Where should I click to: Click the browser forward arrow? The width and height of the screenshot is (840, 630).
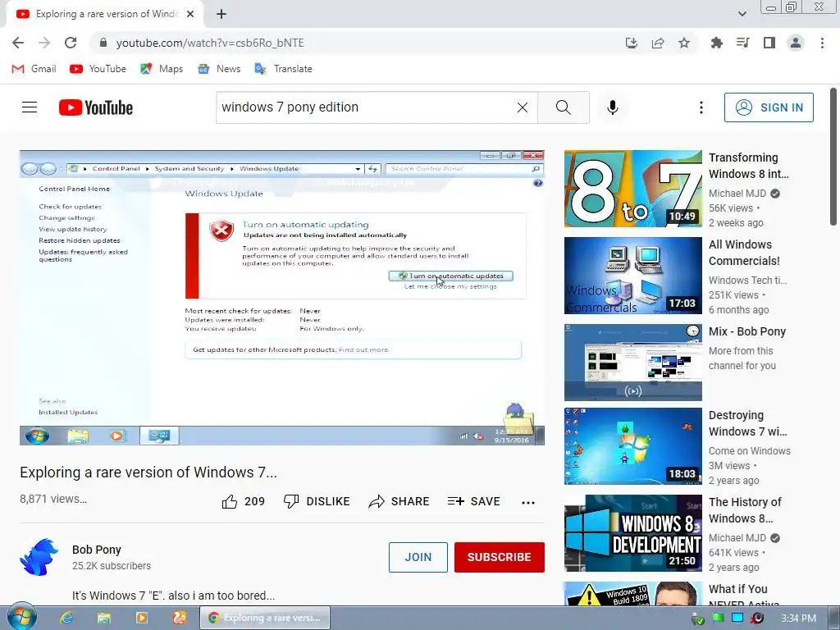(44, 43)
